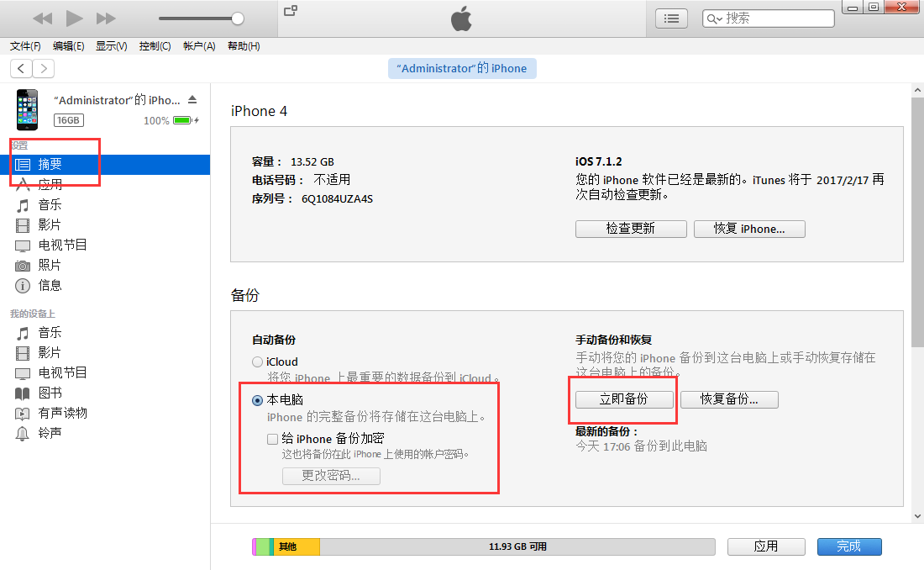This screenshot has width=924, height=570.
Task: Open the search magnifier dropdown
Action: pyautogui.click(x=714, y=18)
